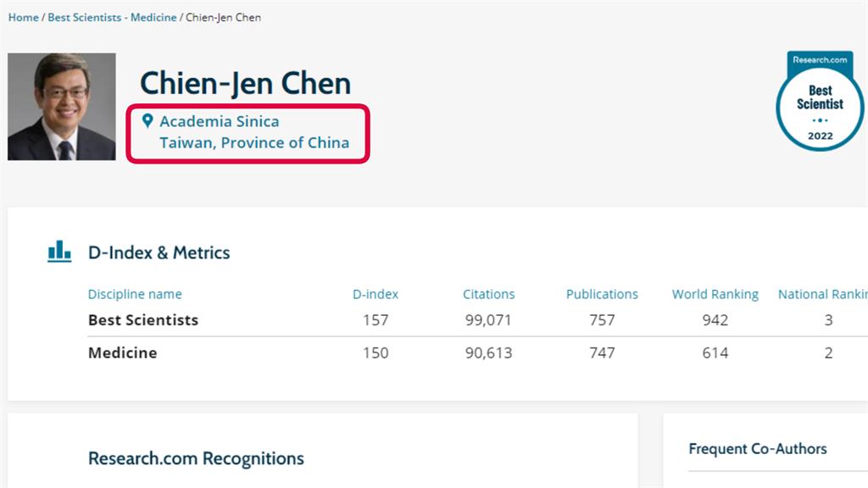Click the World Ranking column header
Image resolution: width=868 pixels, height=488 pixels.
click(715, 294)
